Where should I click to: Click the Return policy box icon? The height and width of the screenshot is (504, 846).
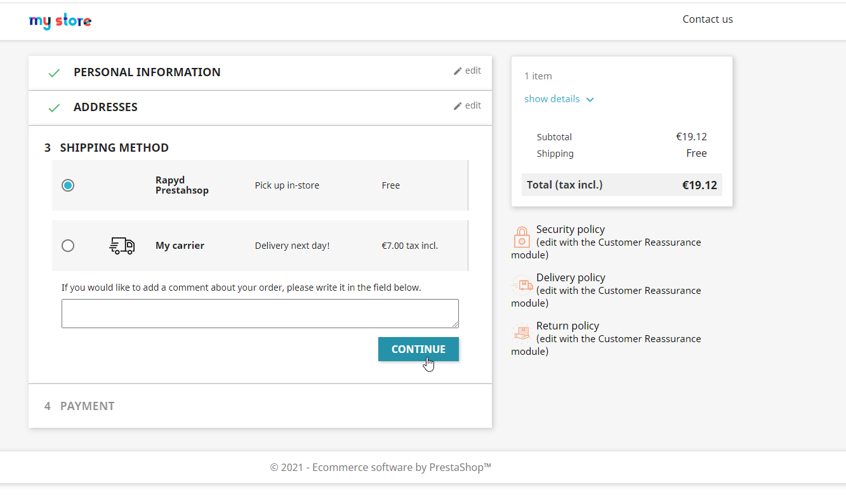click(x=522, y=333)
